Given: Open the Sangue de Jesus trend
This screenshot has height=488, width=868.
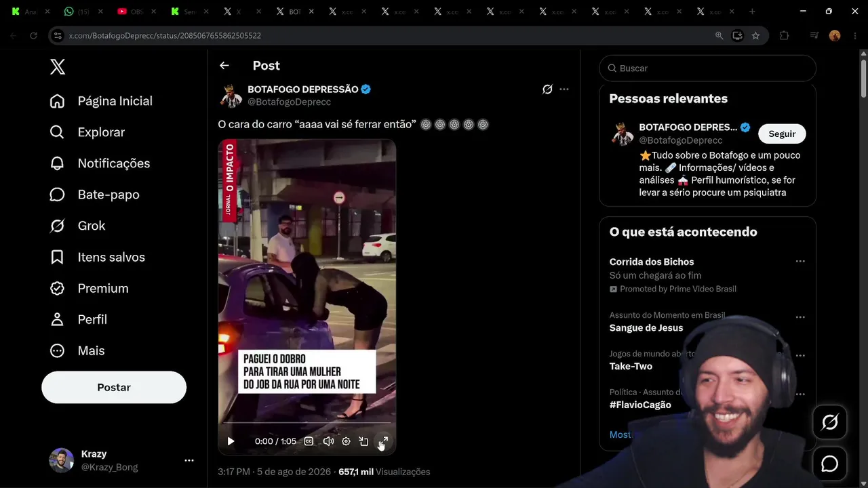Looking at the screenshot, I should click(x=646, y=328).
